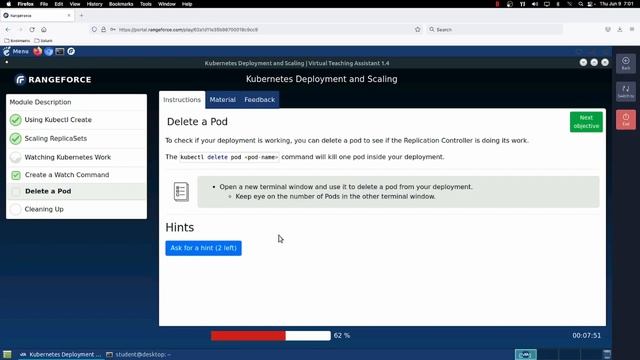Bookmark this page with the star icon
Image resolution: width=640 pixels, height=360 pixels.
point(418,29)
